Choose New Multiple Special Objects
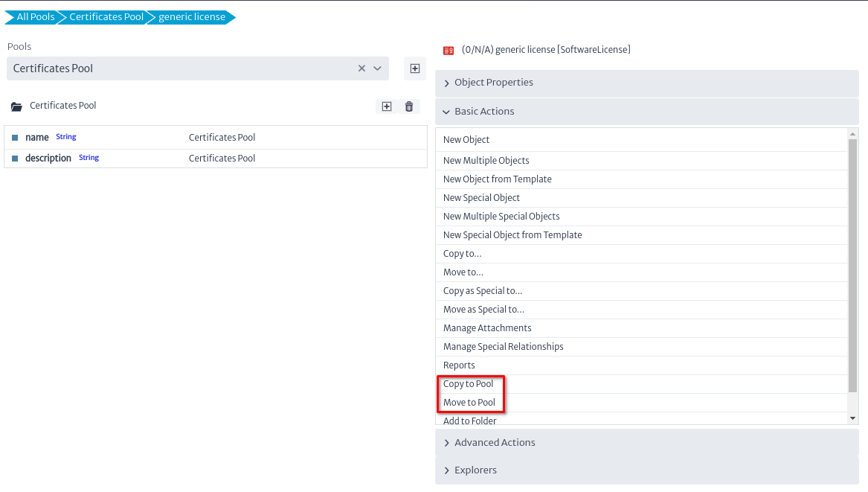Screen dimensions: 868x492 pyautogui.click(x=642, y=217)
